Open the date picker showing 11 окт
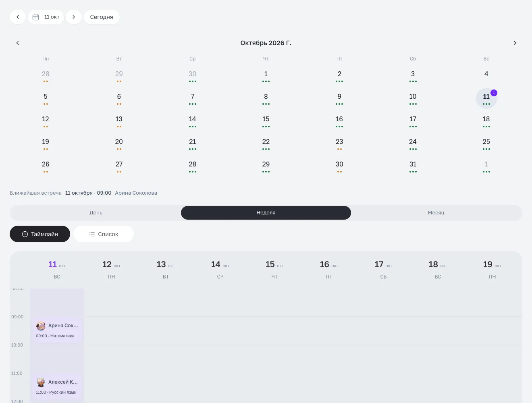Screen dimensions: 532x403 point(46,17)
